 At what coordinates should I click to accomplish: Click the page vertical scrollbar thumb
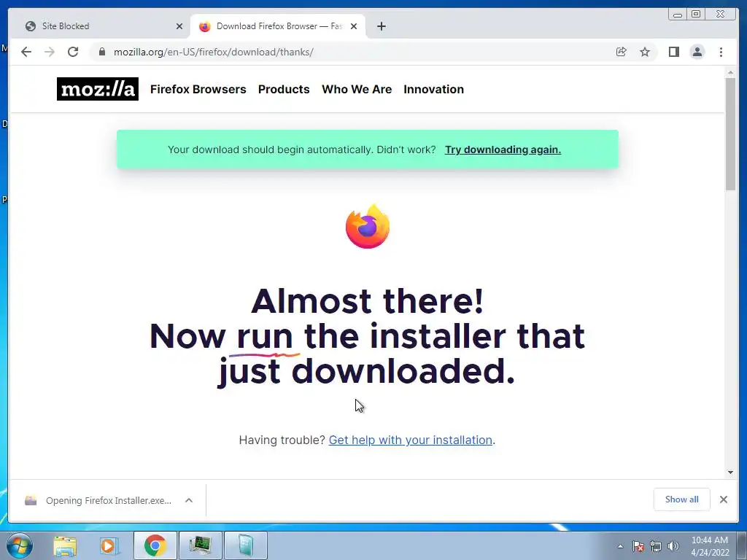730,133
